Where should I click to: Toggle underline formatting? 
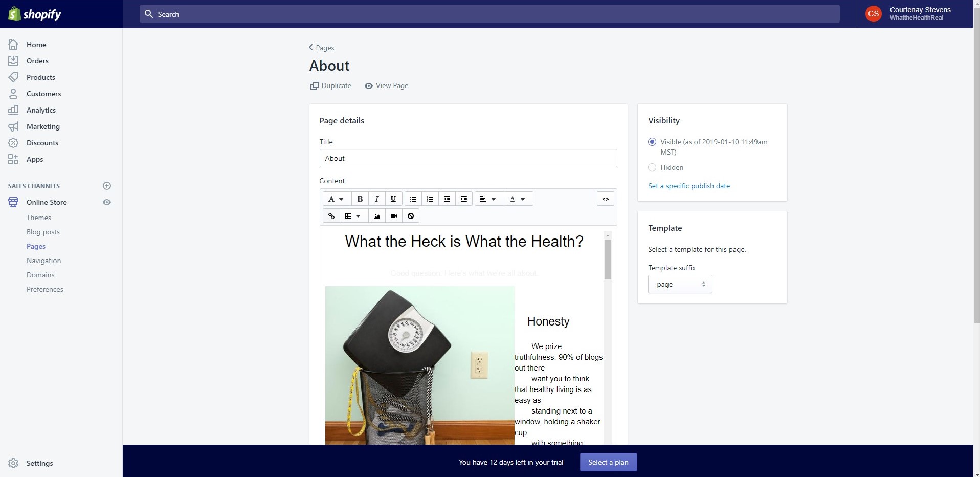click(x=393, y=199)
